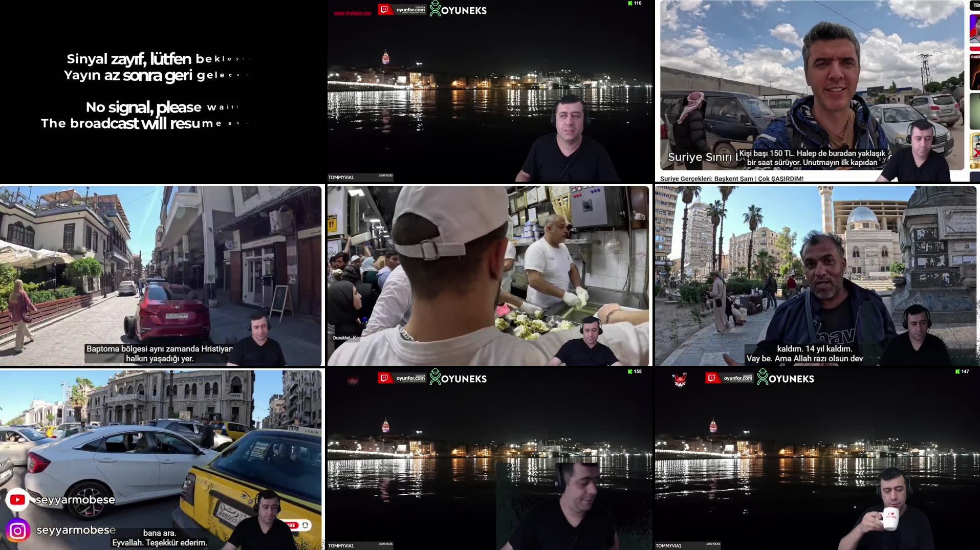The width and height of the screenshot is (980, 550).
Task: Select the frame subtitled 'Baptoma bölgesi aynı zamanda'
Action: tap(161, 275)
